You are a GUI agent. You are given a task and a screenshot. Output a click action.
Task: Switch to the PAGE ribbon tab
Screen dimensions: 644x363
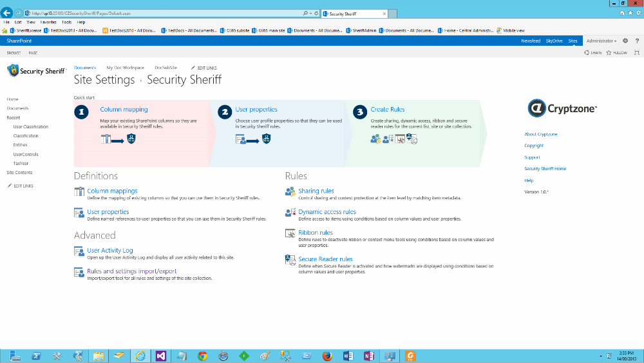(x=33, y=53)
